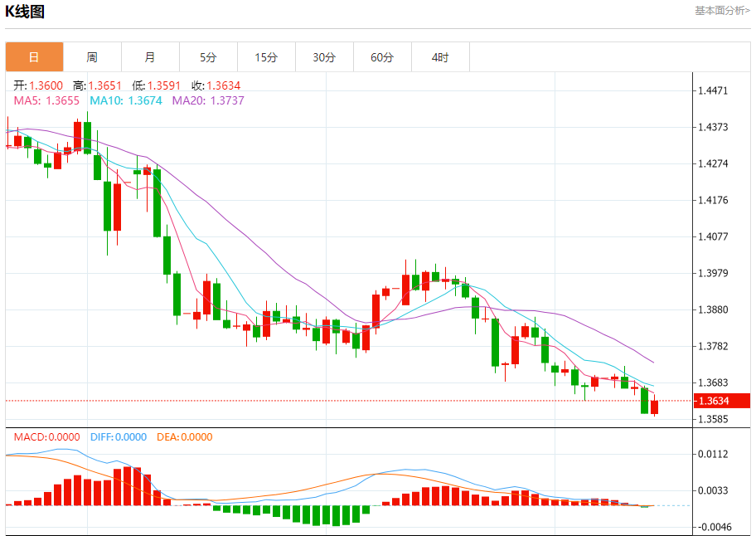Click the DIFF: 0.0000 label
The image size is (756, 536).
[119, 437]
